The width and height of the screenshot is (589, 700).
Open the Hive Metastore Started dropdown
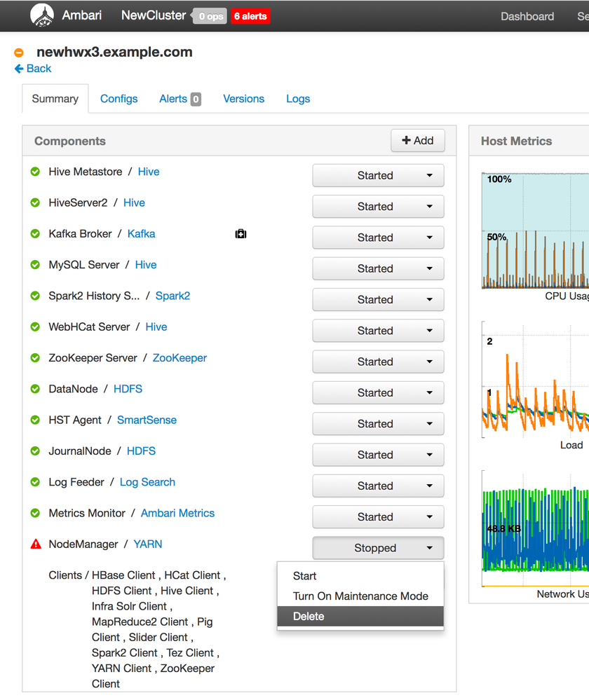pyautogui.click(x=378, y=175)
